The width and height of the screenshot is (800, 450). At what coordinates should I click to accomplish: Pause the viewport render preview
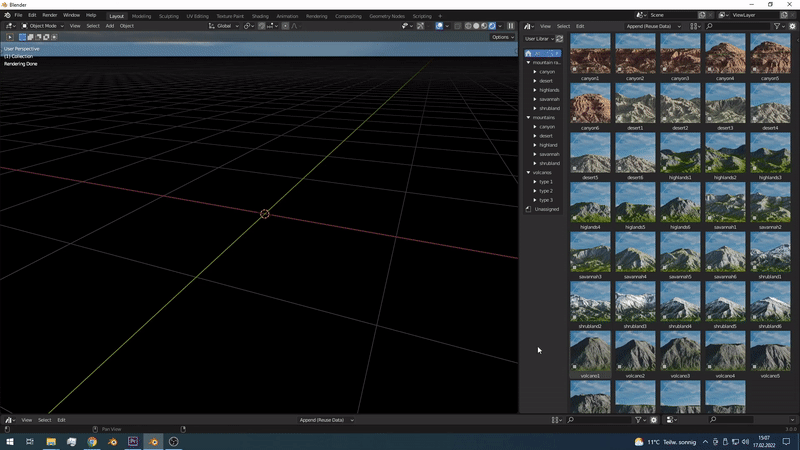pyautogui.click(x=511, y=26)
